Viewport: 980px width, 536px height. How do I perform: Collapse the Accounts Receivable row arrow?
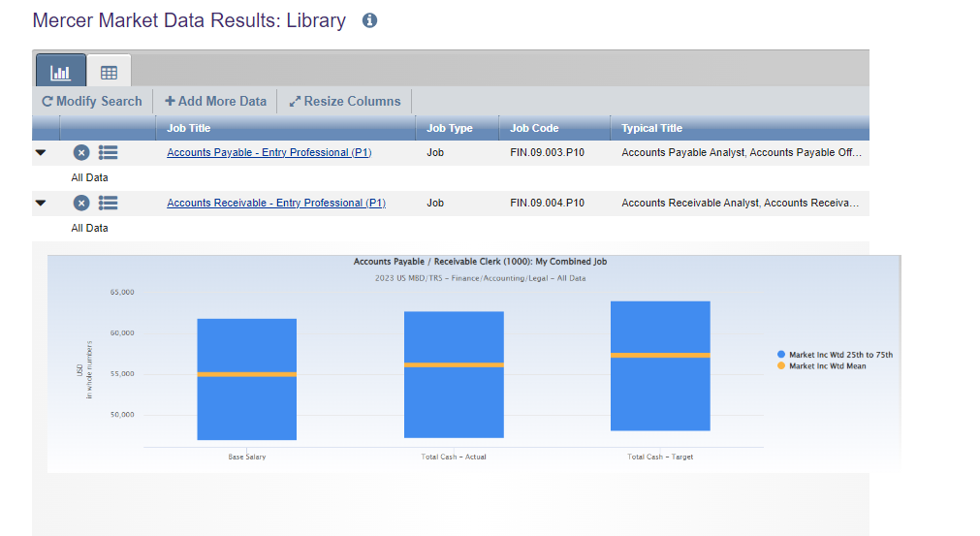pyautogui.click(x=41, y=203)
